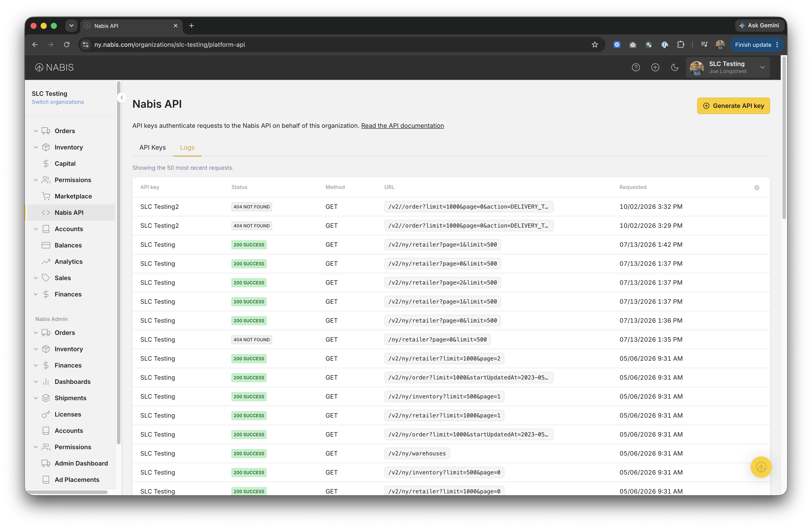Image resolution: width=812 pixels, height=528 pixels.
Task: Click the Dashboards bar chart icon
Action: tap(46, 382)
